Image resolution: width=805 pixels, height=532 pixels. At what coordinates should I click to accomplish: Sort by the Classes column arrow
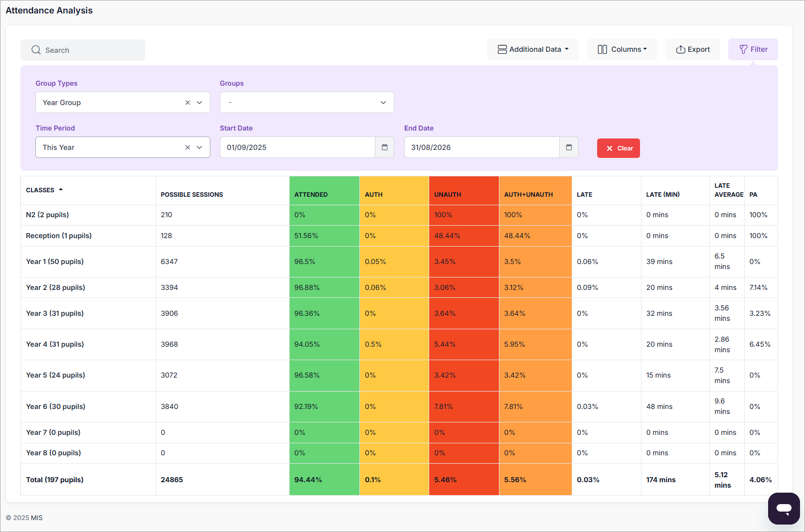click(x=61, y=190)
